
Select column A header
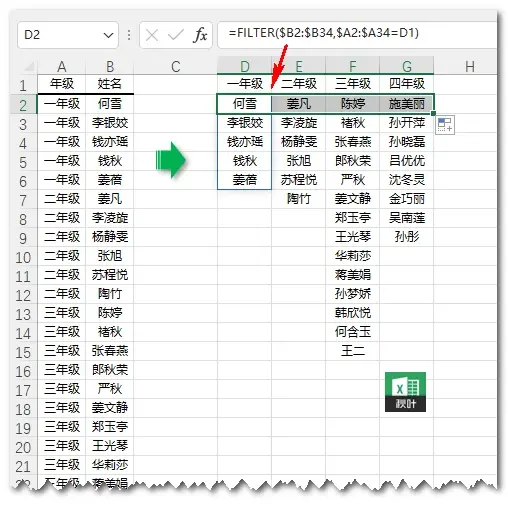click(x=62, y=66)
